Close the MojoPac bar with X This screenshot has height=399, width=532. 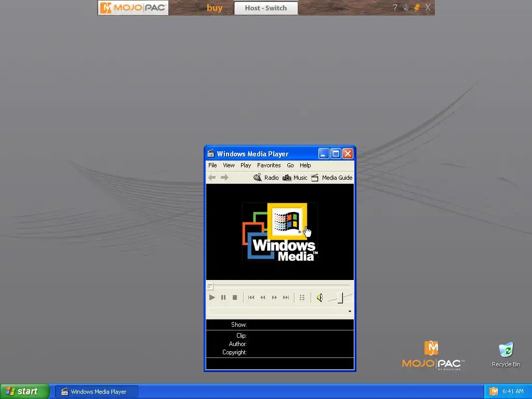[428, 7]
